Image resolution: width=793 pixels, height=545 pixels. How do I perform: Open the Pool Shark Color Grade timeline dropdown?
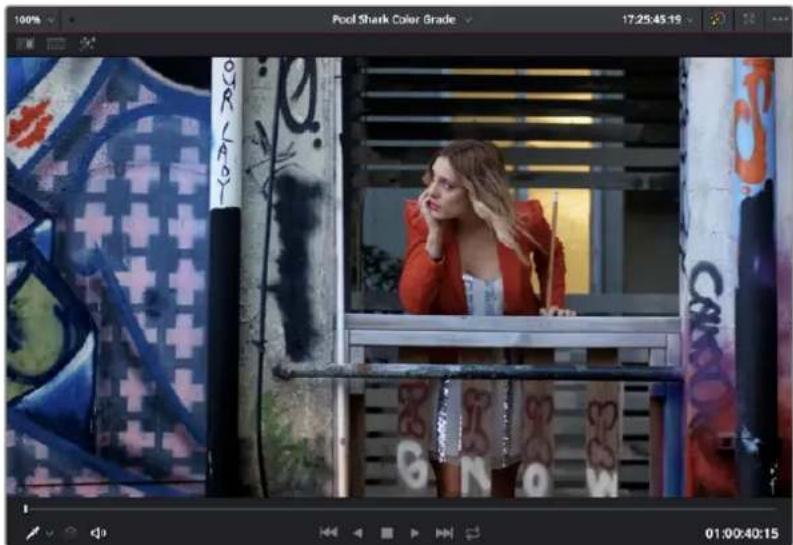tap(402, 20)
